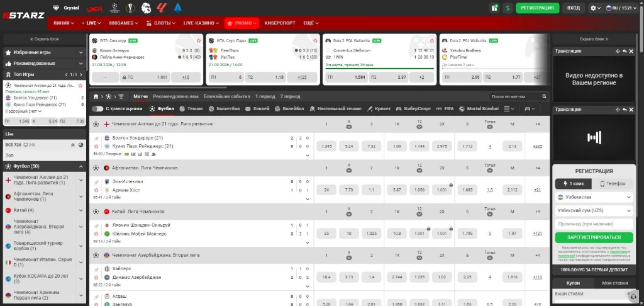Hide the right block with Скрыть блок
Screen dimensions: 644x306
click(x=594, y=39)
